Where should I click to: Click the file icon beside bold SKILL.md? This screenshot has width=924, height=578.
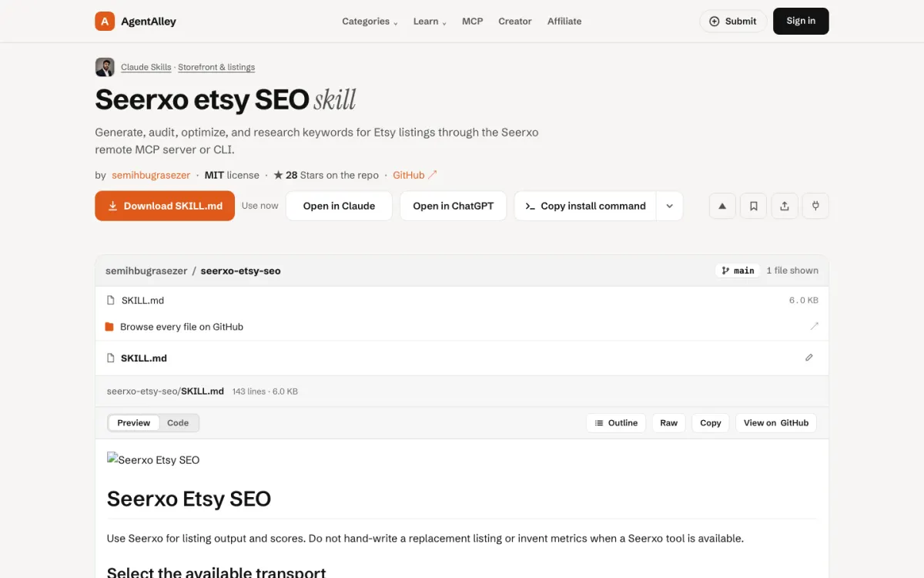pyautogui.click(x=110, y=358)
